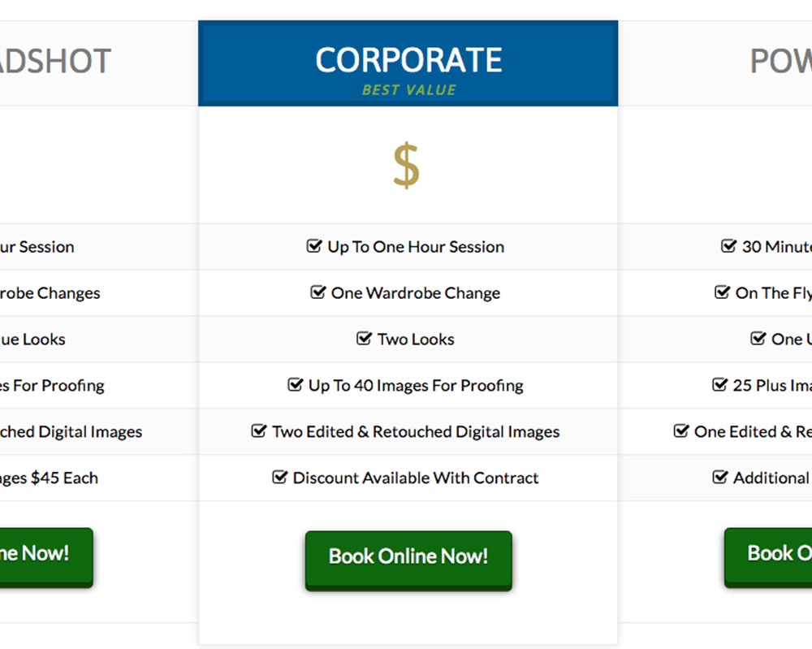Click the Images $45 Each text

49,478
